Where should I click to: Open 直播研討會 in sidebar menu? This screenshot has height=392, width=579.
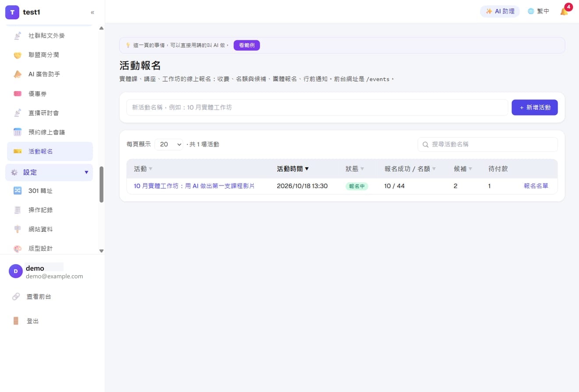coord(49,112)
